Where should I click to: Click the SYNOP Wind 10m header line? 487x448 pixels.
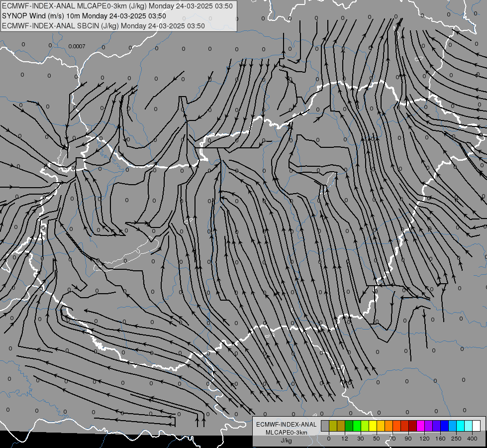84,16
